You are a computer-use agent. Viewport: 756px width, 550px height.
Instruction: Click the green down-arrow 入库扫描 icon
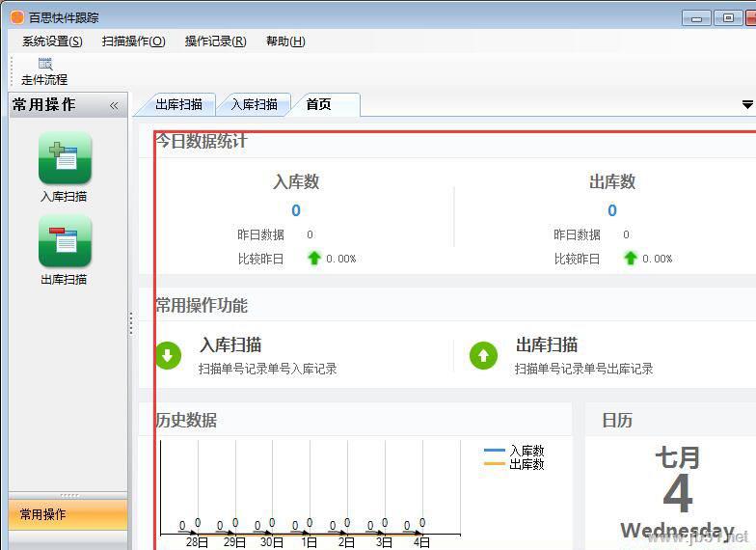click(168, 356)
